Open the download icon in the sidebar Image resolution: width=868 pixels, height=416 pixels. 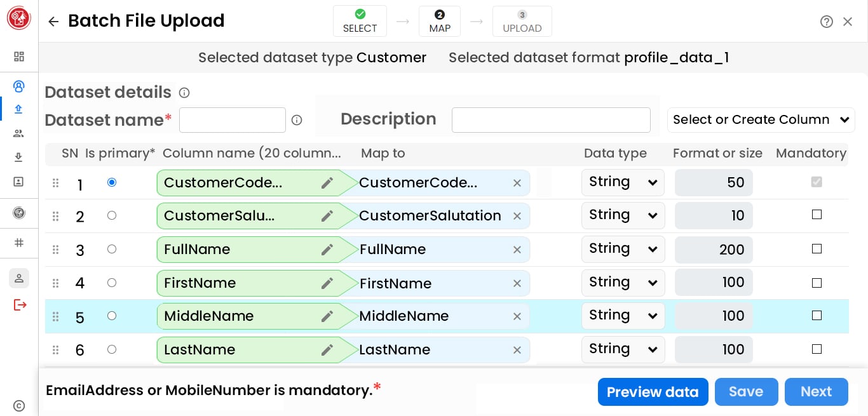[x=18, y=158]
